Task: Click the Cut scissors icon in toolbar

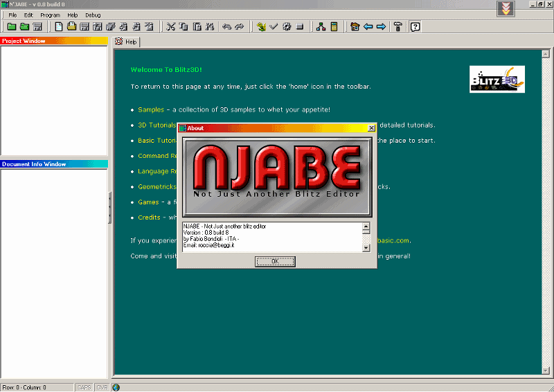Action: pos(171,27)
